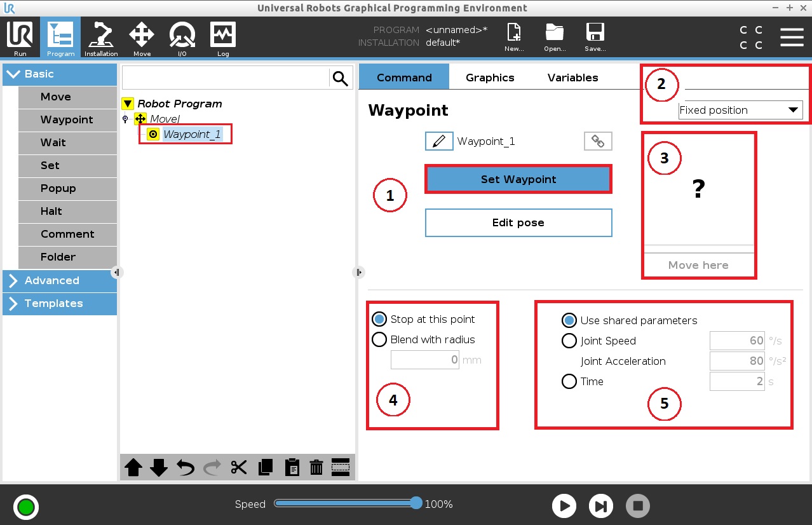Click the Move here button
812x525 pixels.
[698, 265]
